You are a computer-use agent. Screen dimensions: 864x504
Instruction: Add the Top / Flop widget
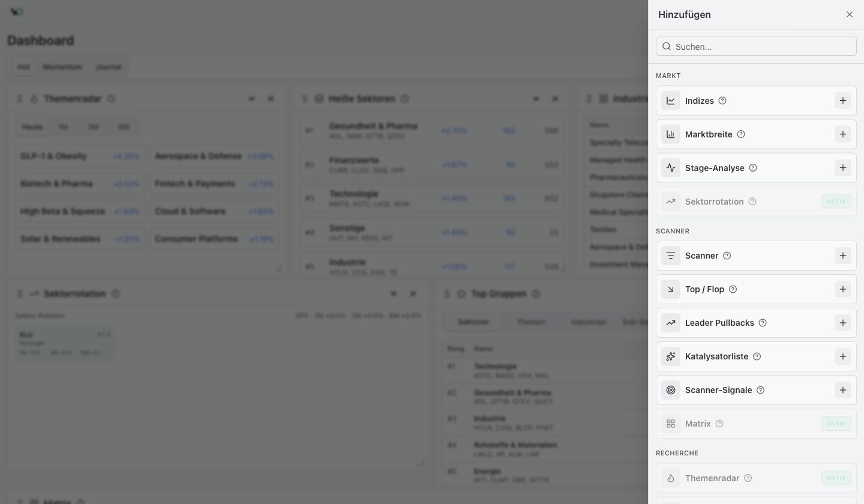point(842,289)
